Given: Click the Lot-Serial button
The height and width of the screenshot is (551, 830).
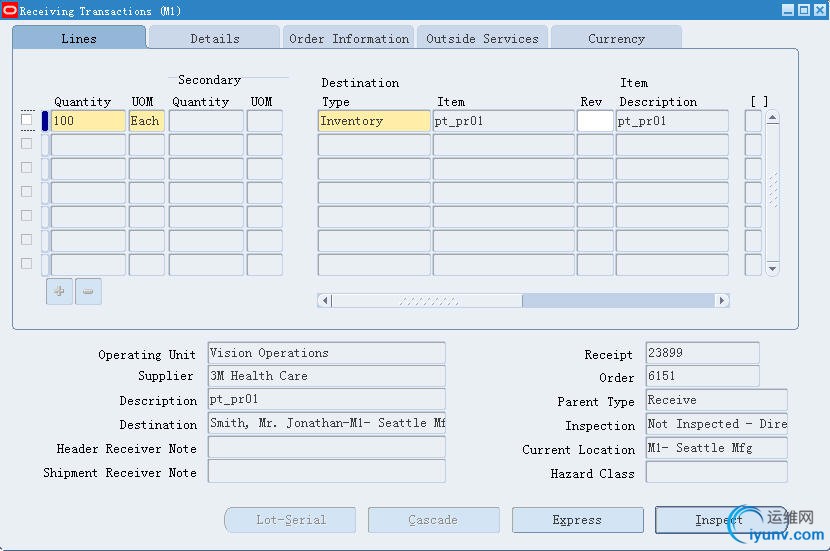Looking at the screenshot, I should tap(291, 520).
